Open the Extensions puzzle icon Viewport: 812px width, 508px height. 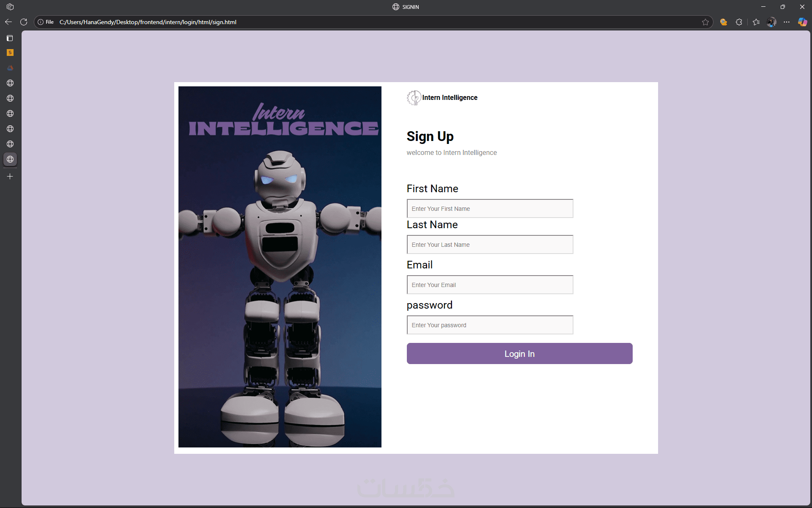(739, 22)
